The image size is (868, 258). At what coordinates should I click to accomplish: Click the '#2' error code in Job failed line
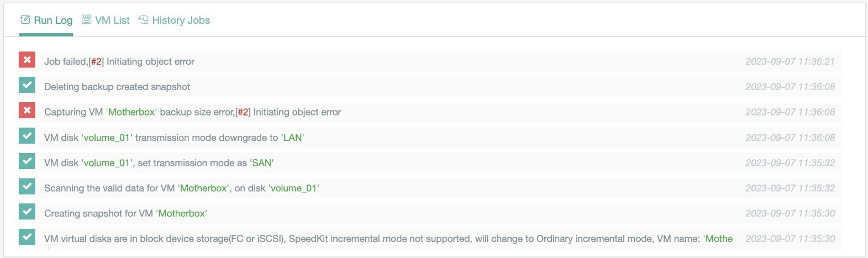[96, 61]
